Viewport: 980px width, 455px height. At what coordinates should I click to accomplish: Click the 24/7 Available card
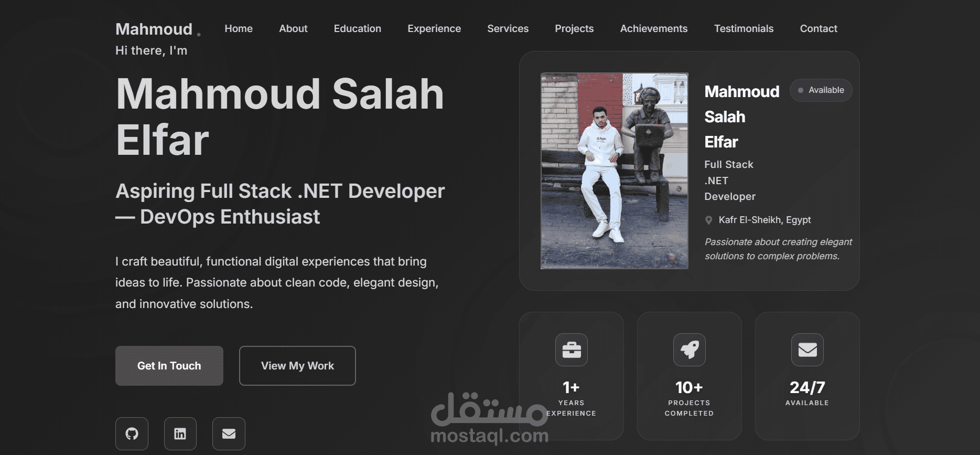tap(807, 376)
